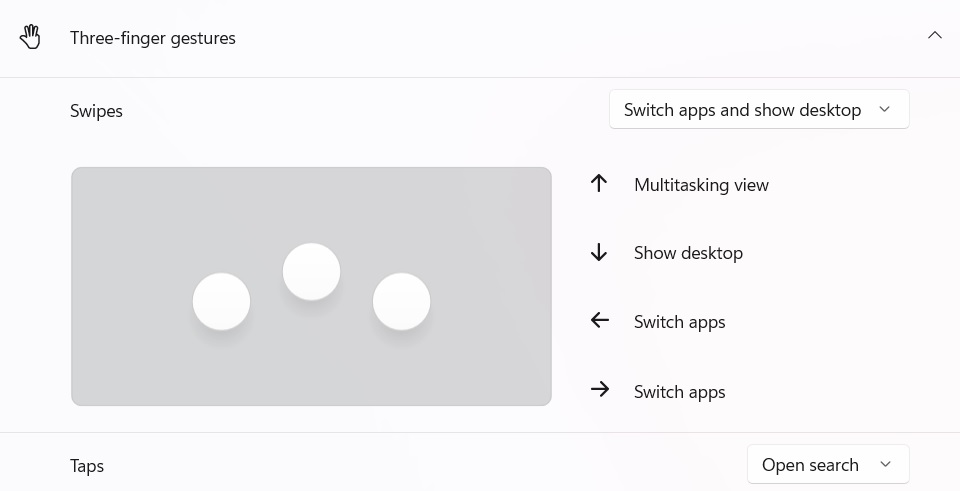Click the right finger circle on touchpad preview
Viewport: 960px width, 491px height.
click(x=401, y=301)
